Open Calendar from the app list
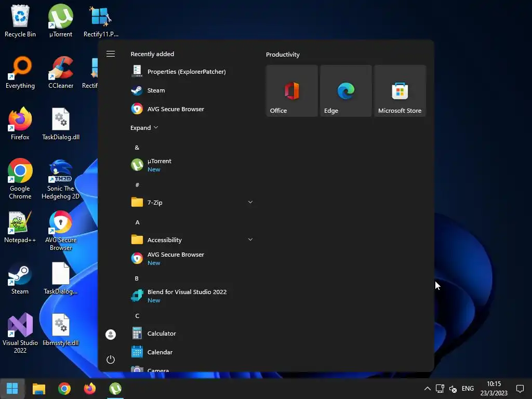Viewport: 532px width, 399px height. [x=192, y=352]
